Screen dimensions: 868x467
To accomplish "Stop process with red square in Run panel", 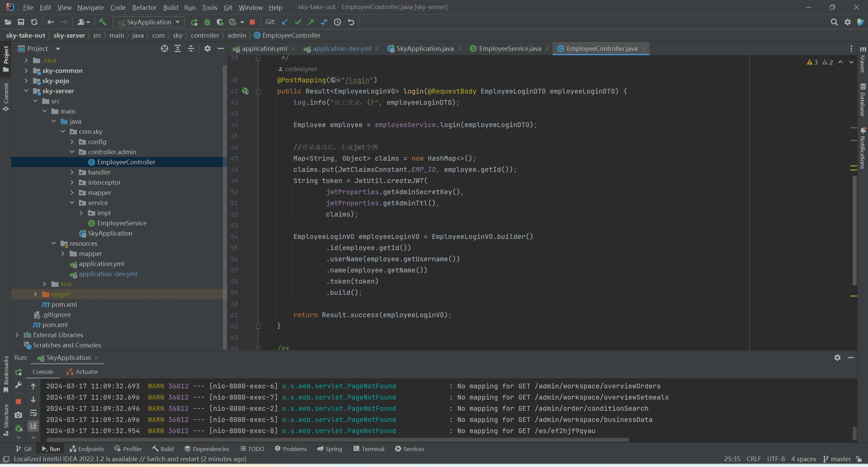I will pos(18,401).
